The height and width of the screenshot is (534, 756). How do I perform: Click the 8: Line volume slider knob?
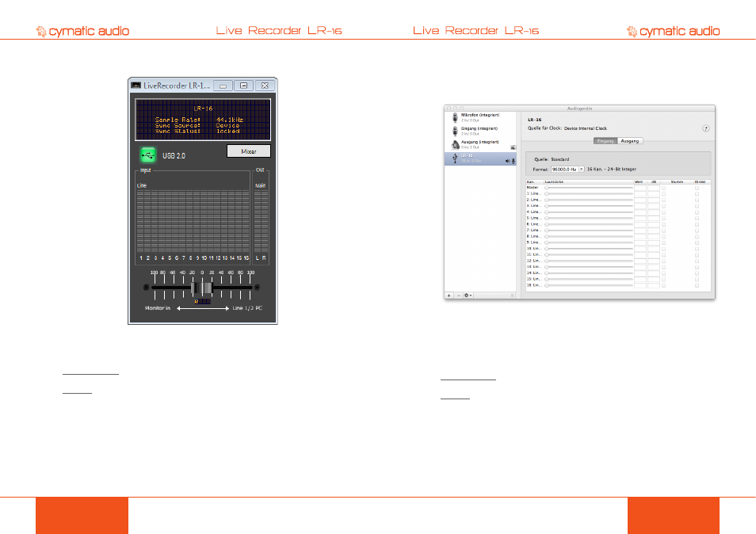(546, 237)
